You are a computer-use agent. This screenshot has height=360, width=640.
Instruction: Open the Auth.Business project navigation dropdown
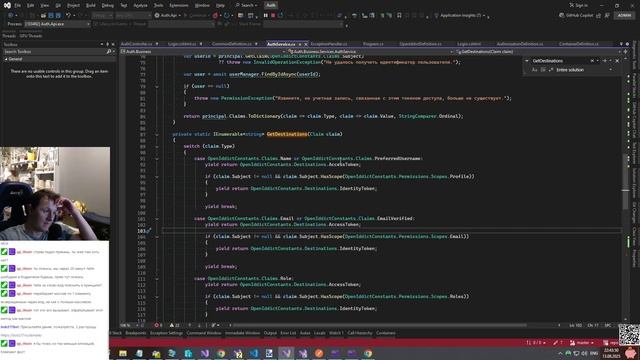(x=204, y=52)
